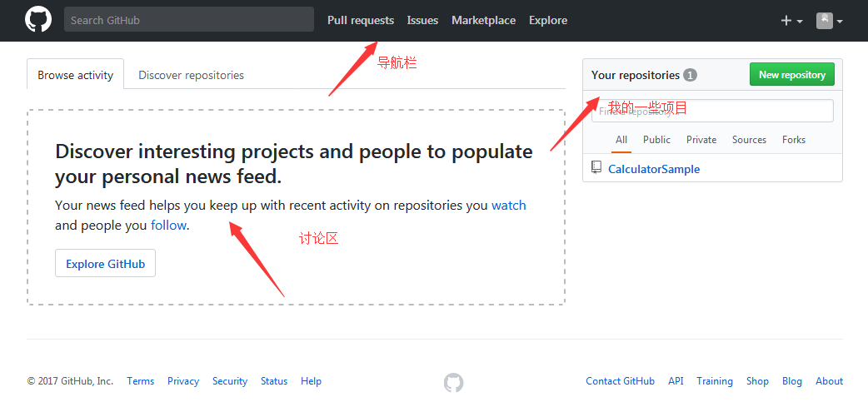Show only Private repositories
This screenshot has height=402, width=868.
(701, 140)
